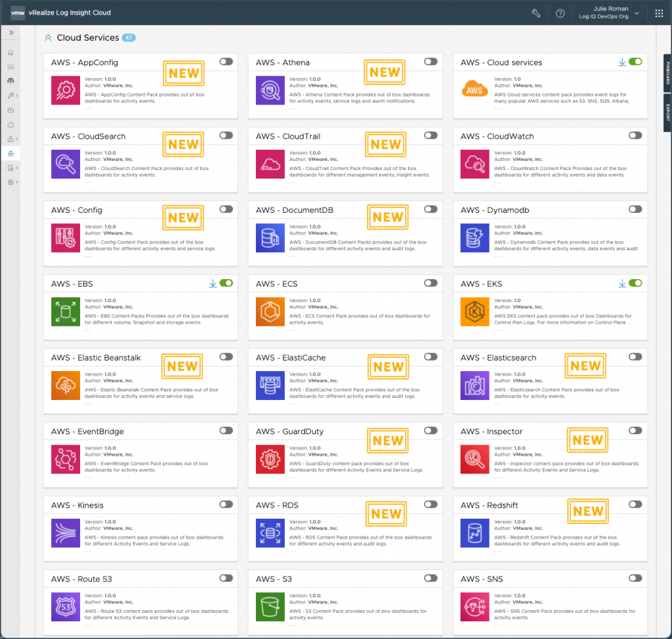Click the AWS - Elastic Beanstalk icon

click(66, 386)
